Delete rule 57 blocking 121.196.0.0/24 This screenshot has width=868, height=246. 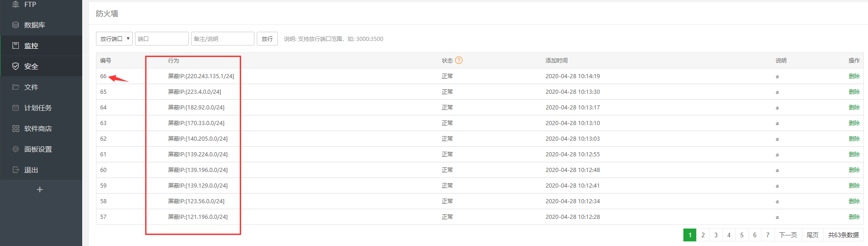pos(854,217)
